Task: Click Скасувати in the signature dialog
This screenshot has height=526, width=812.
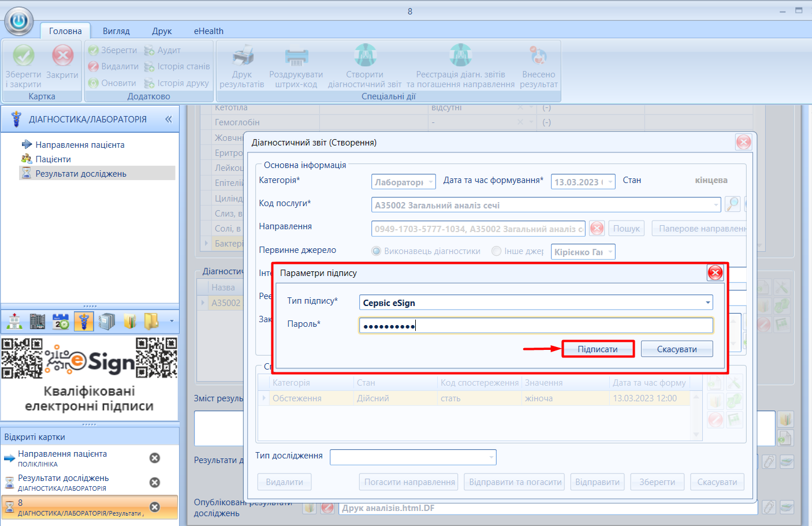Action: click(x=677, y=349)
